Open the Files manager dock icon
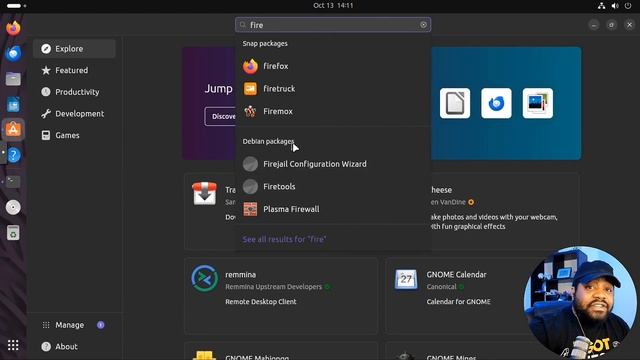The height and width of the screenshot is (360, 640). click(13, 79)
